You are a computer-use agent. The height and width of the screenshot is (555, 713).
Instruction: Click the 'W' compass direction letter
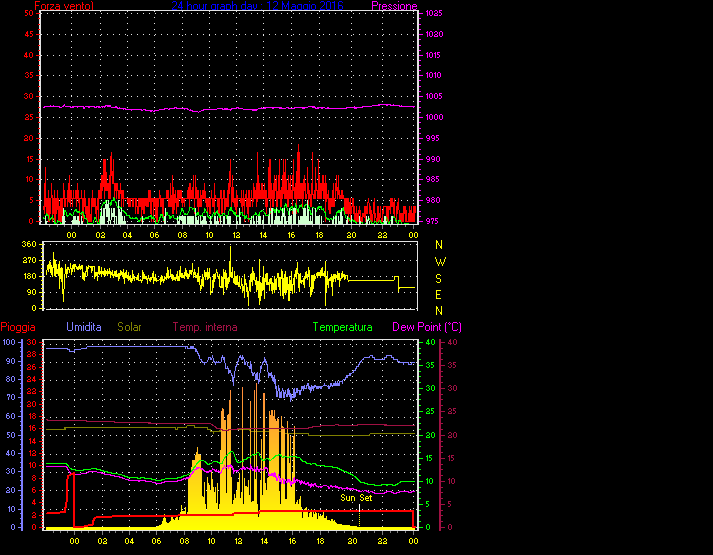(440, 262)
